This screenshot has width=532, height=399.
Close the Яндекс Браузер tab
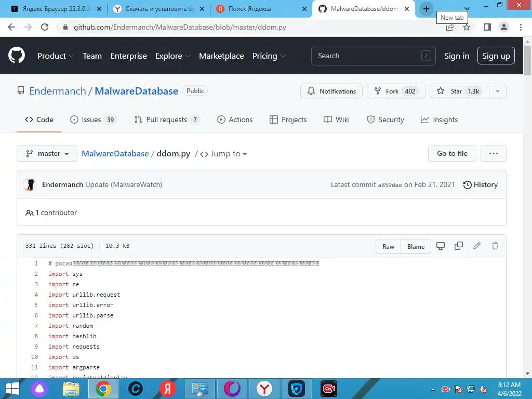(99, 9)
